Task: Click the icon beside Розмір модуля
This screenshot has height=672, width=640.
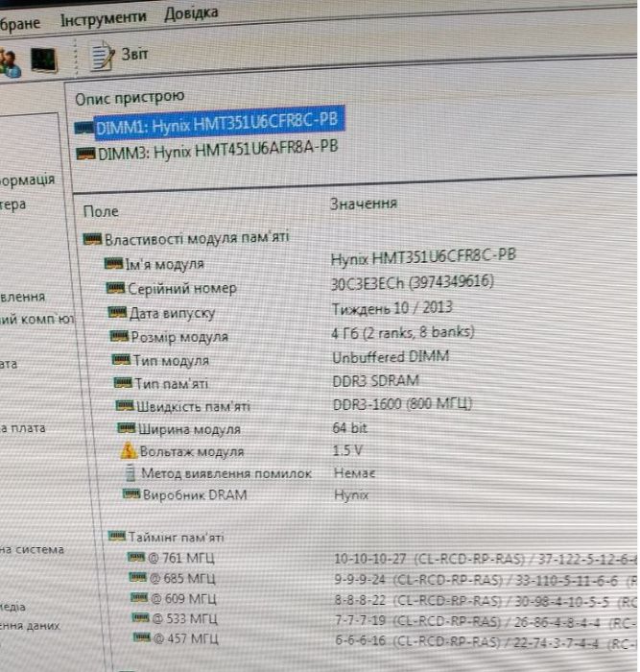Action: tap(119, 336)
